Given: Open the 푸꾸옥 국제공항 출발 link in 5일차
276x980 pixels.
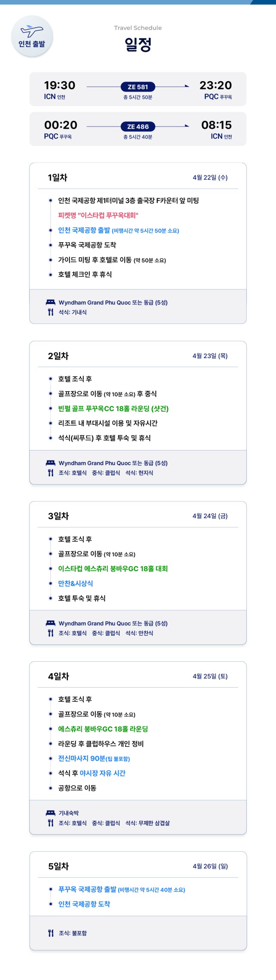Looking at the screenshot, I should point(87,889).
